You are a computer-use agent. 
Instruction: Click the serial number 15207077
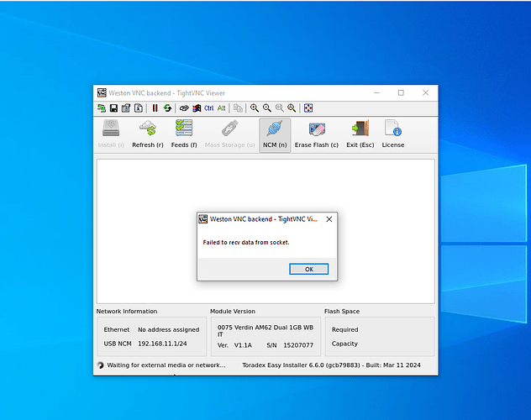298,345
